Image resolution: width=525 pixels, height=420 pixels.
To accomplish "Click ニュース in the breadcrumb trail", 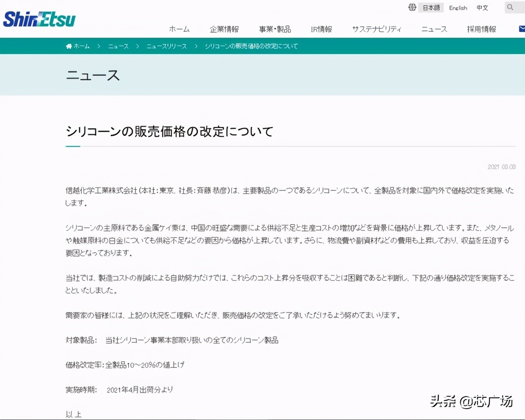I will 118,46.
